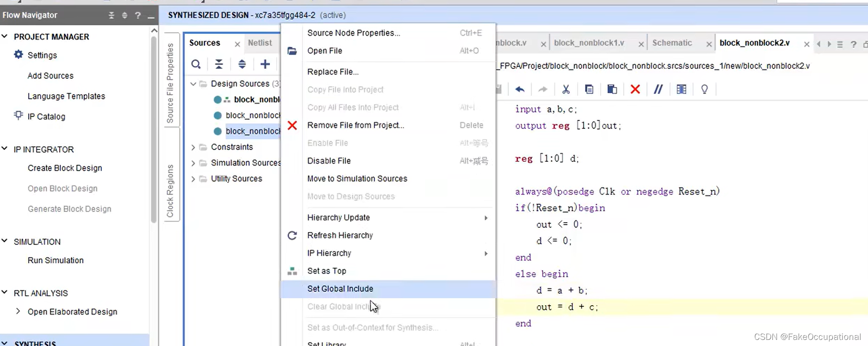Select Refresh Hierarchy
This screenshot has height=346, width=868.
pos(388,235)
